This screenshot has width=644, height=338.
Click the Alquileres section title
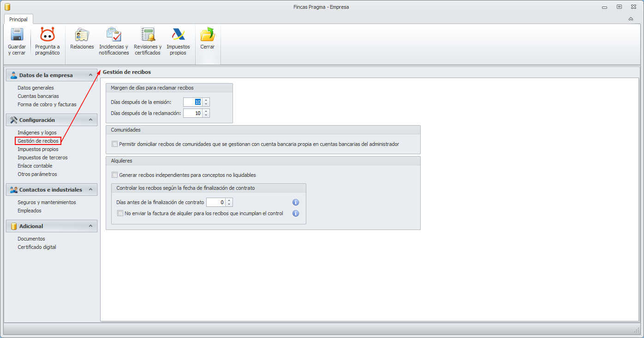[x=122, y=161]
